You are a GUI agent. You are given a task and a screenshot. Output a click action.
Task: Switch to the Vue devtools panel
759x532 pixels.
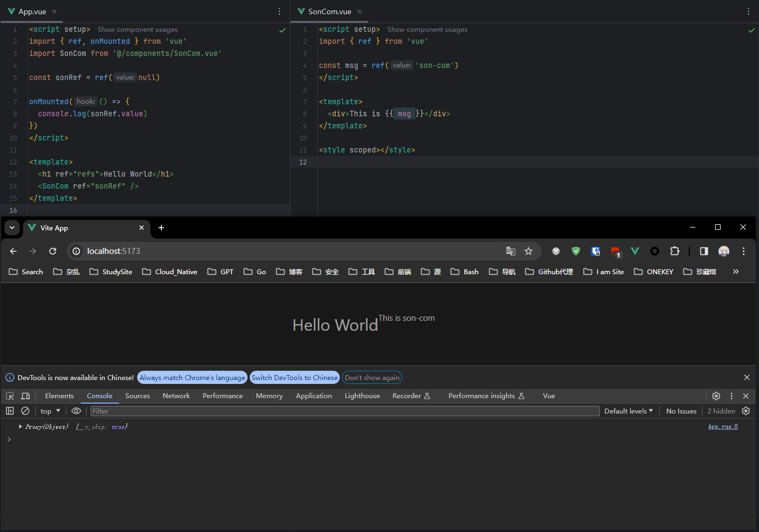[x=549, y=396]
